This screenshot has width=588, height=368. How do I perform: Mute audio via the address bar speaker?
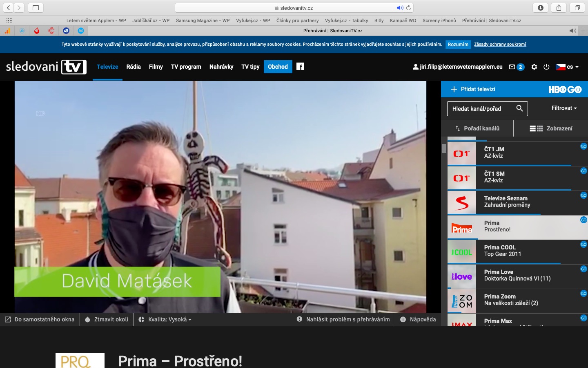pyautogui.click(x=400, y=8)
